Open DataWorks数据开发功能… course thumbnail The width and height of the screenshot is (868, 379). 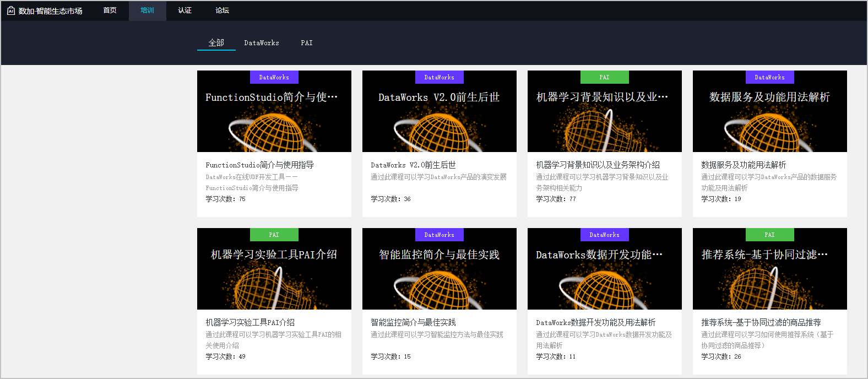click(605, 269)
